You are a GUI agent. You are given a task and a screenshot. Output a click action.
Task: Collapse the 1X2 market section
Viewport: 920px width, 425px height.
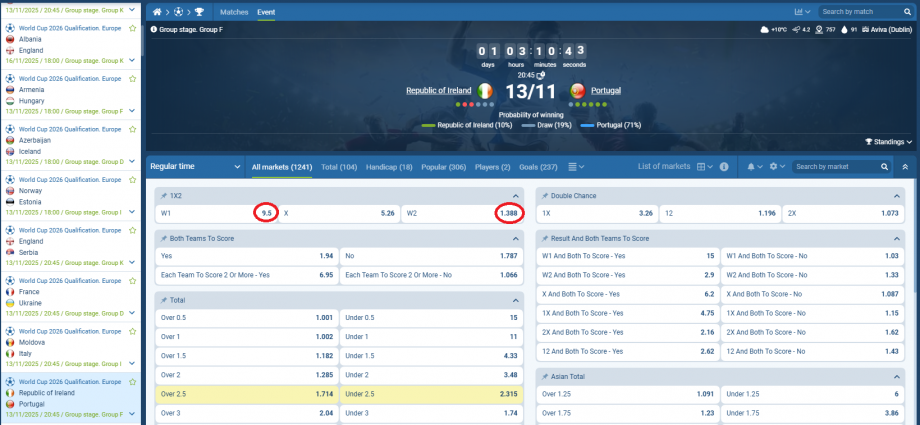pyautogui.click(x=516, y=196)
